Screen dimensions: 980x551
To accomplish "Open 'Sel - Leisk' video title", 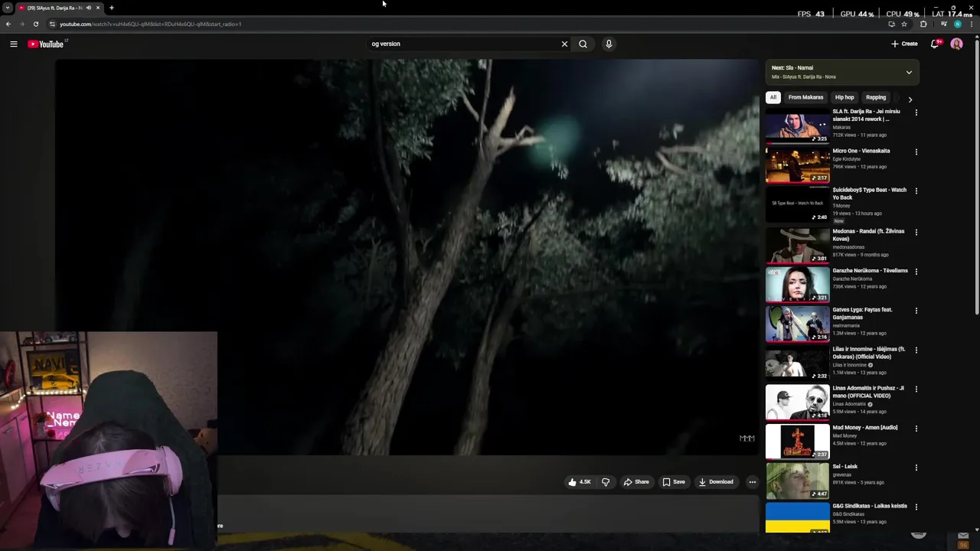I will pyautogui.click(x=845, y=467).
